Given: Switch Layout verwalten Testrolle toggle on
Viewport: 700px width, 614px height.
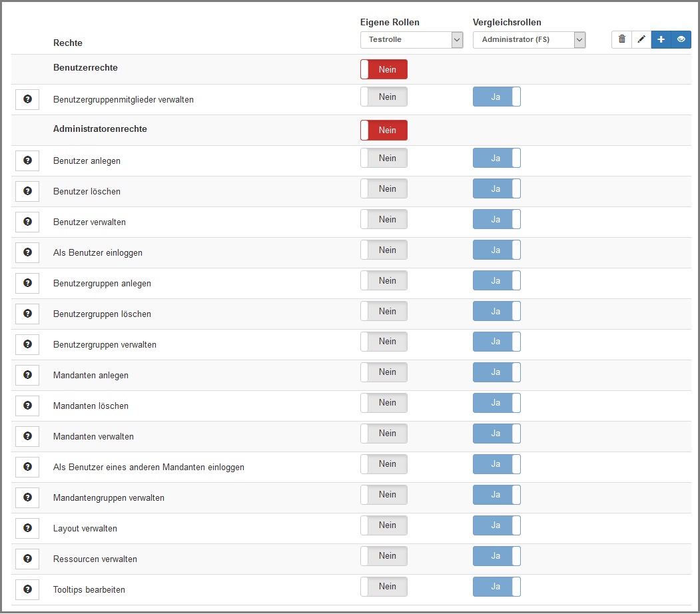Looking at the screenshot, I should [384, 525].
